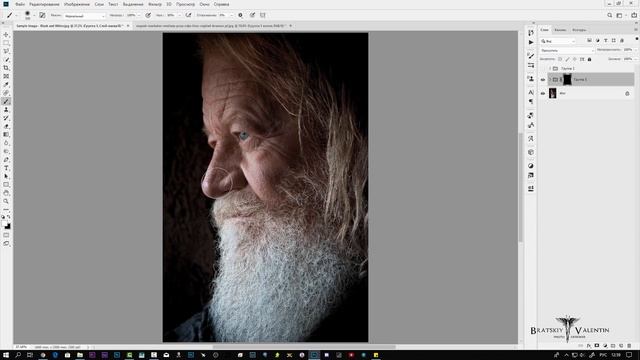
Task: Switch to the Каналы tab
Action: [560, 30]
